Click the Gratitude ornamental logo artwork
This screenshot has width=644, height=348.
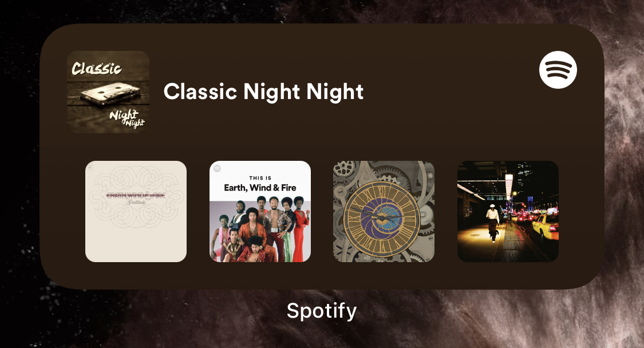coord(136,196)
